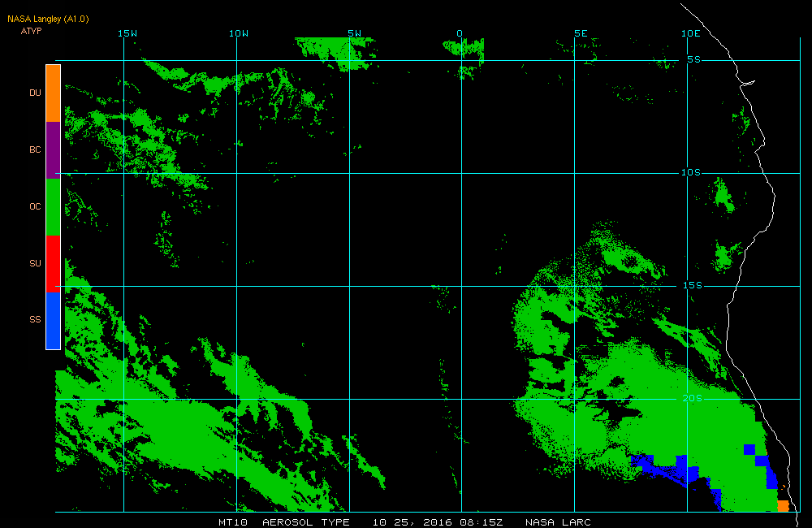812x528 pixels.
Task: Click the 10W longitude label
Action: click(239, 33)
